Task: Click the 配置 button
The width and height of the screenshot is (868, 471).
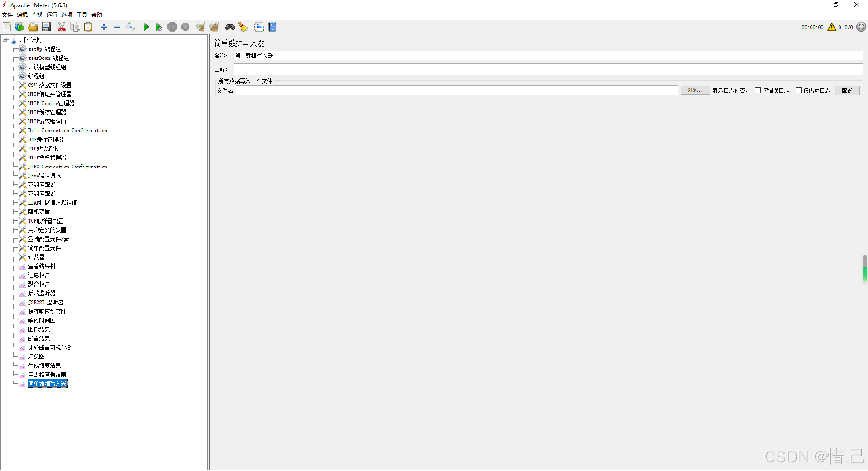Action: coord(847,90)
